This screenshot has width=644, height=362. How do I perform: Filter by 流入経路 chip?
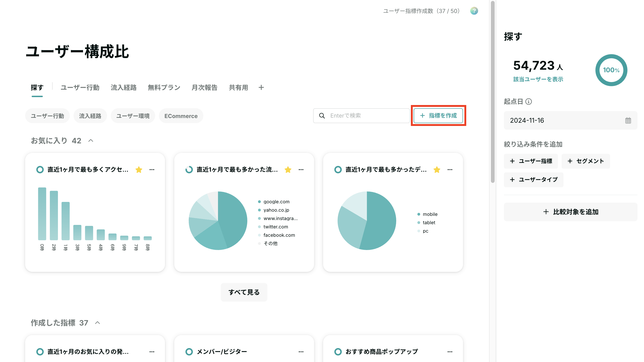(90, 116)
